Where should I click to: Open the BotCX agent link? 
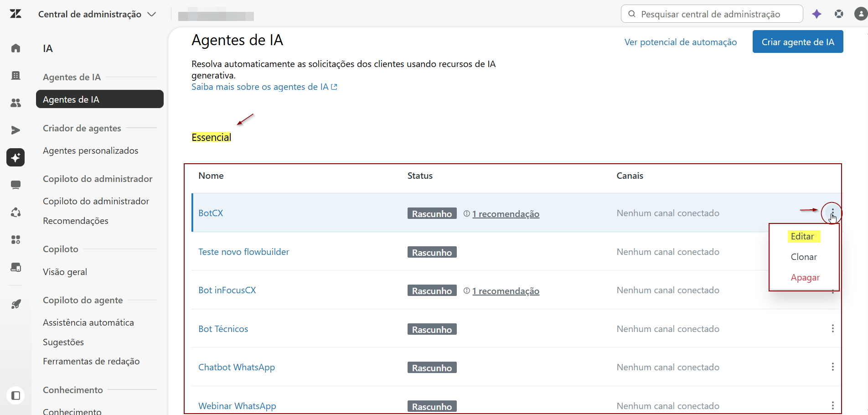211,213
